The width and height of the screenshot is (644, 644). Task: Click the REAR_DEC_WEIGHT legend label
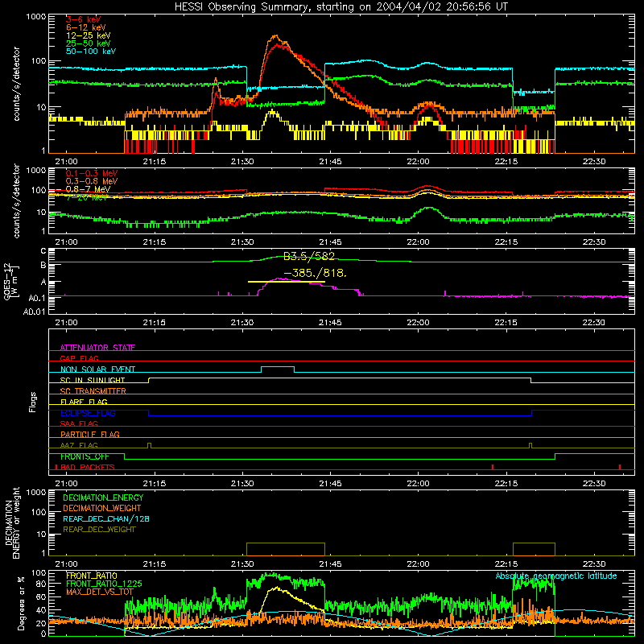[99, 530]
